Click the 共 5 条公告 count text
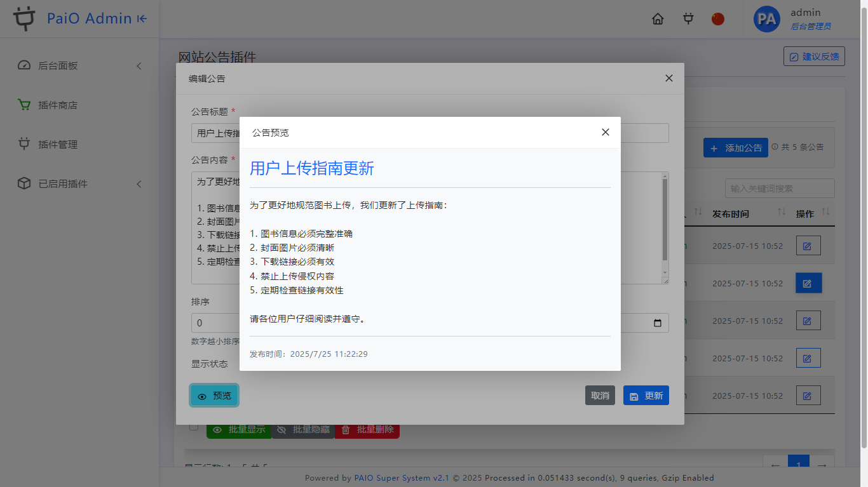The image size is (868, 487). [802, 147]
